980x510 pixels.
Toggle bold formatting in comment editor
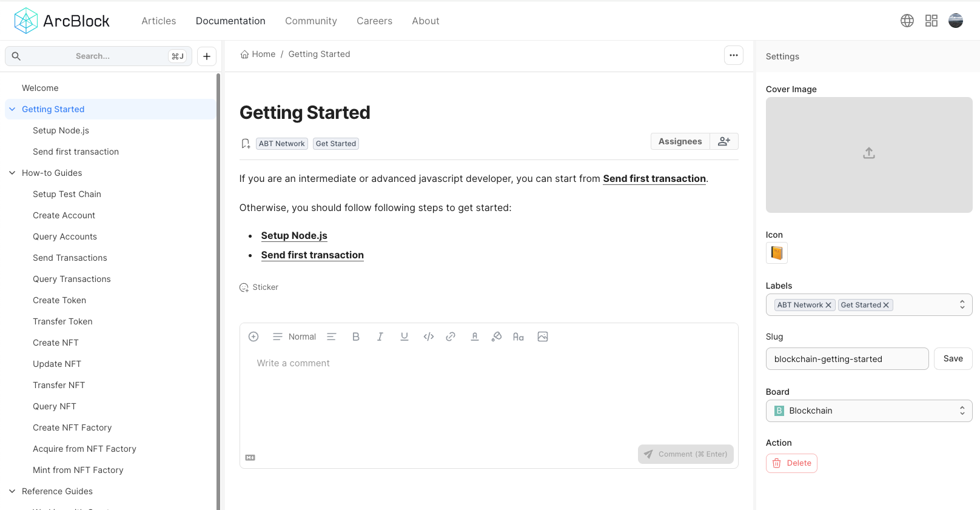356,337
